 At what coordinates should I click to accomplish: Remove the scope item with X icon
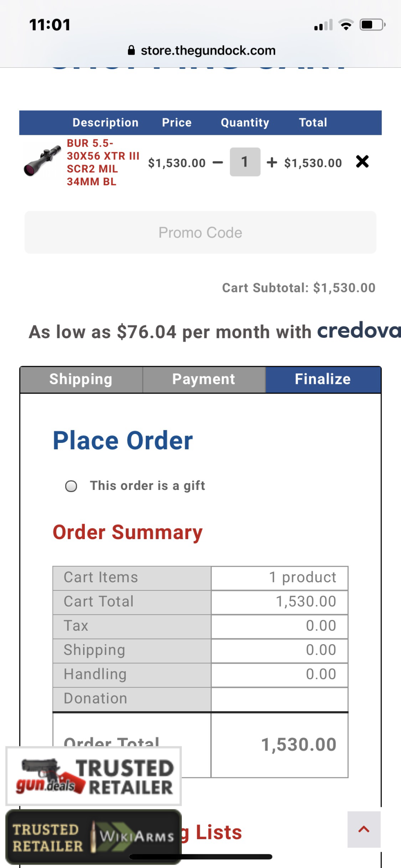[362, 161]
